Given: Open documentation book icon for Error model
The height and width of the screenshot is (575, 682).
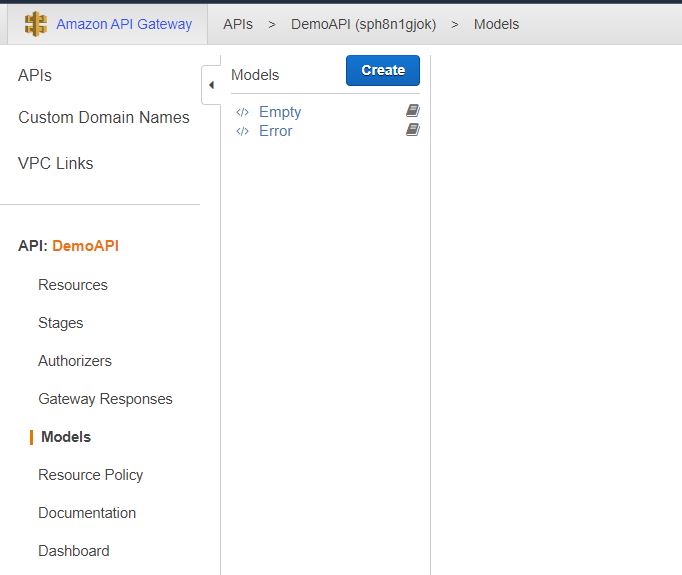Looking at the screenshot, I should (412, 130).
